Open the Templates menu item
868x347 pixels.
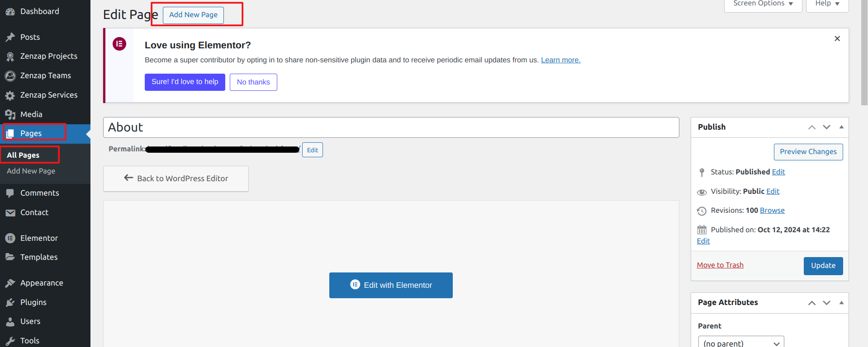pos(39,257)
